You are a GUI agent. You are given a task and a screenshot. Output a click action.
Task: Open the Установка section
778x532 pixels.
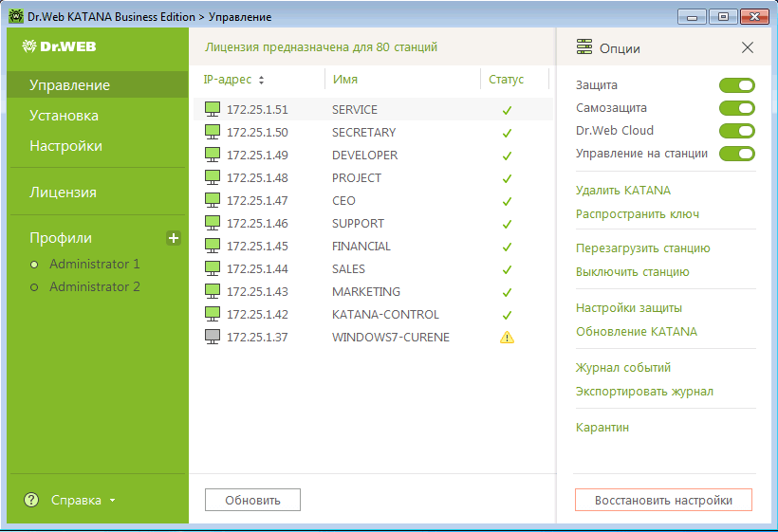click(x=64, y=116)
